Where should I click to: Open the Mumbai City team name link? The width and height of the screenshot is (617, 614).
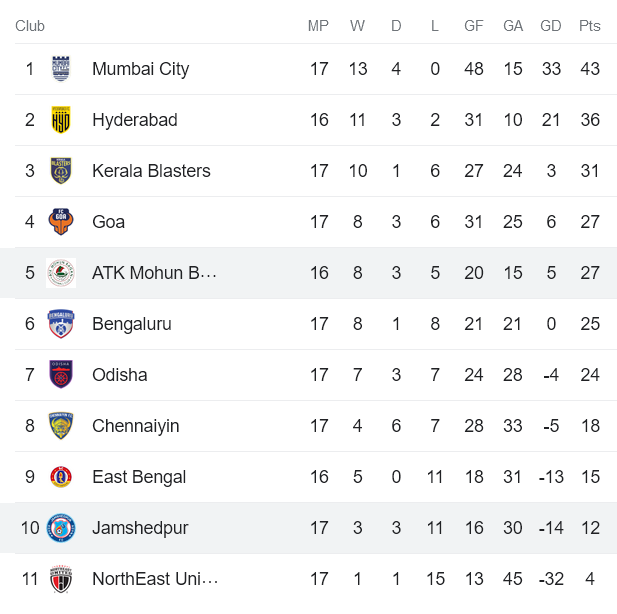pos(140,69)
